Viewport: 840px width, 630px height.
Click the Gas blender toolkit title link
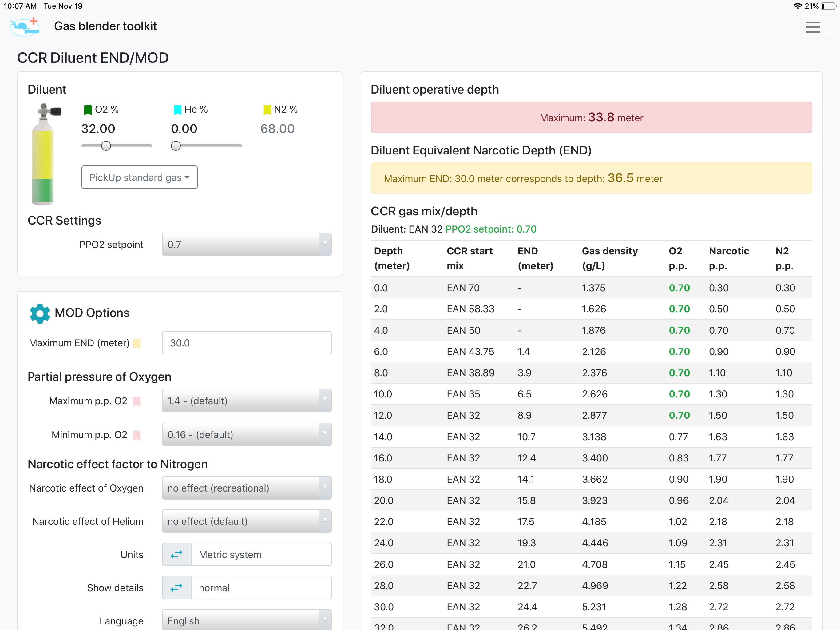click(x=105, y=26)
